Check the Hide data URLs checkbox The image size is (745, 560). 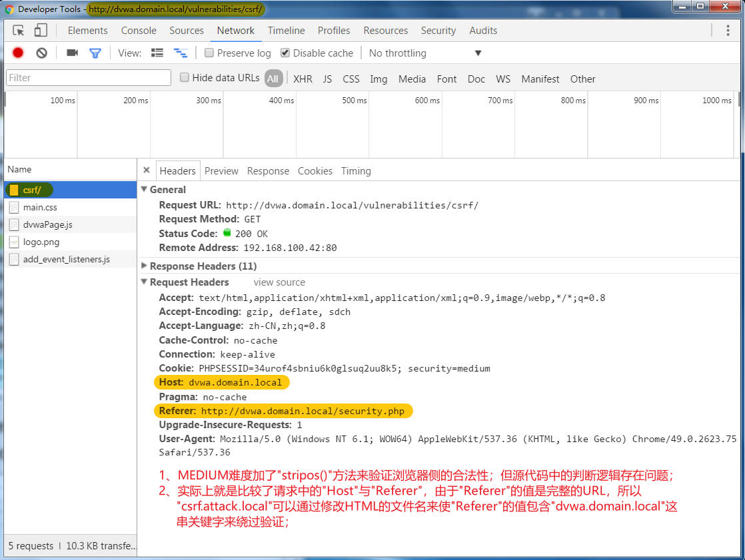[185, 77]
